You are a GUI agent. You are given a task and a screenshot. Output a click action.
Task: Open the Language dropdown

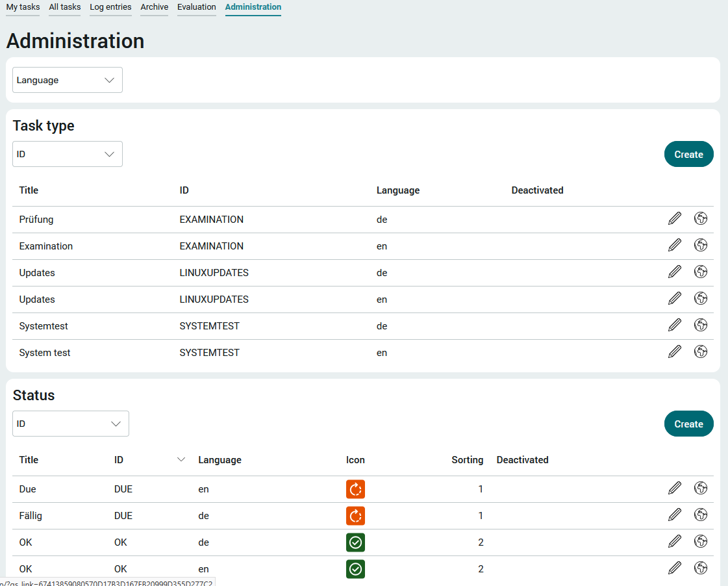pyautogui.click(x=68, y=80)
